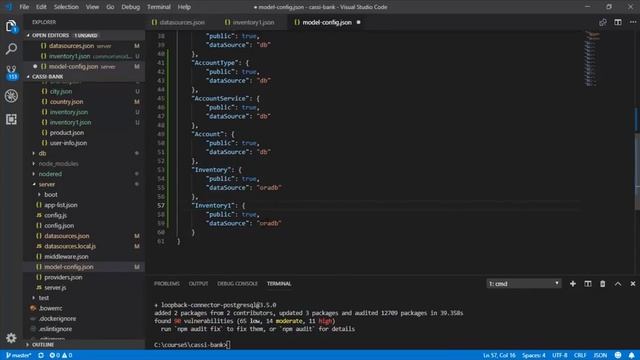
Task: Collapse the server folder
Action: pos(47,184)
